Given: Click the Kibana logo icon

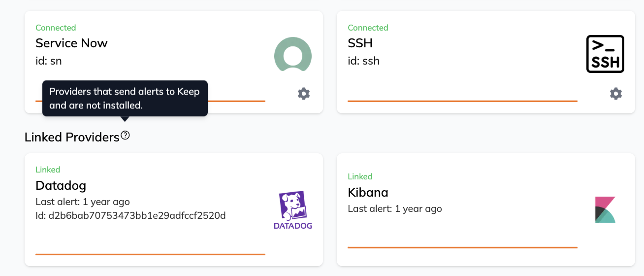Looking at the screenshot, I should (x=605, y=209).
